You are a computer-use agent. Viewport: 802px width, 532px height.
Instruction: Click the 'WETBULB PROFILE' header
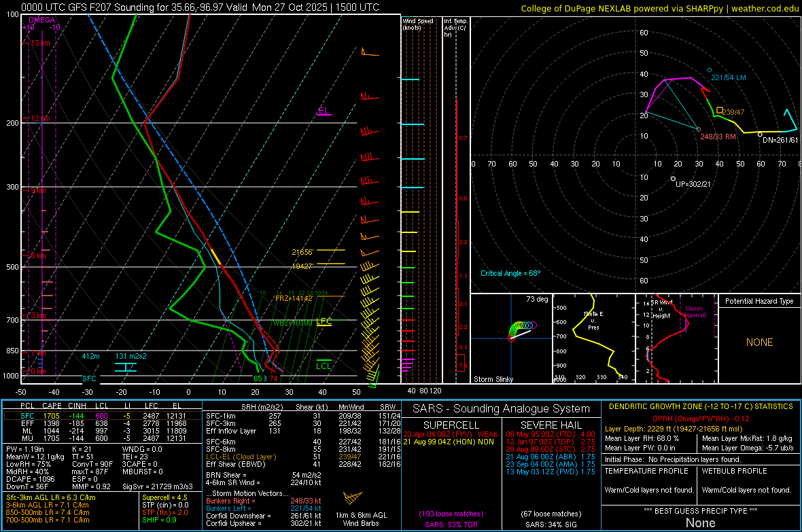click(734, 471)
